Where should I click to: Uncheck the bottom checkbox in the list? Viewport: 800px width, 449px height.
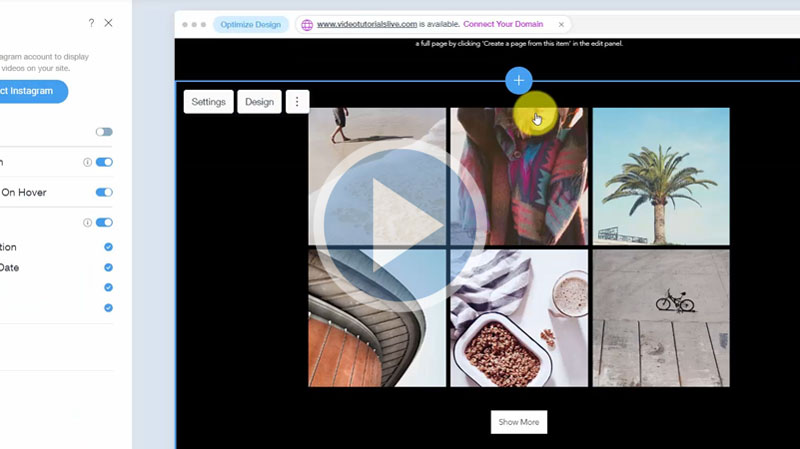[x=108, y=307]
